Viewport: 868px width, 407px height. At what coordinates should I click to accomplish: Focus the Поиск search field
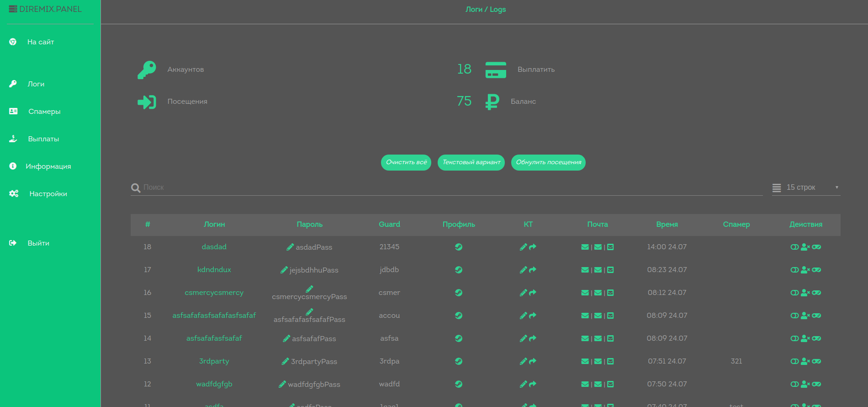pyautogui.click(x=452, y=187)
